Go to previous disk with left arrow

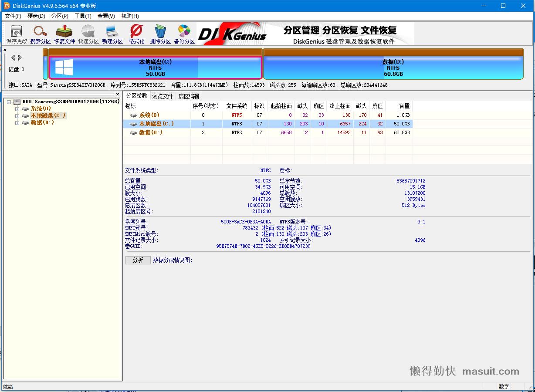(13, 57)
